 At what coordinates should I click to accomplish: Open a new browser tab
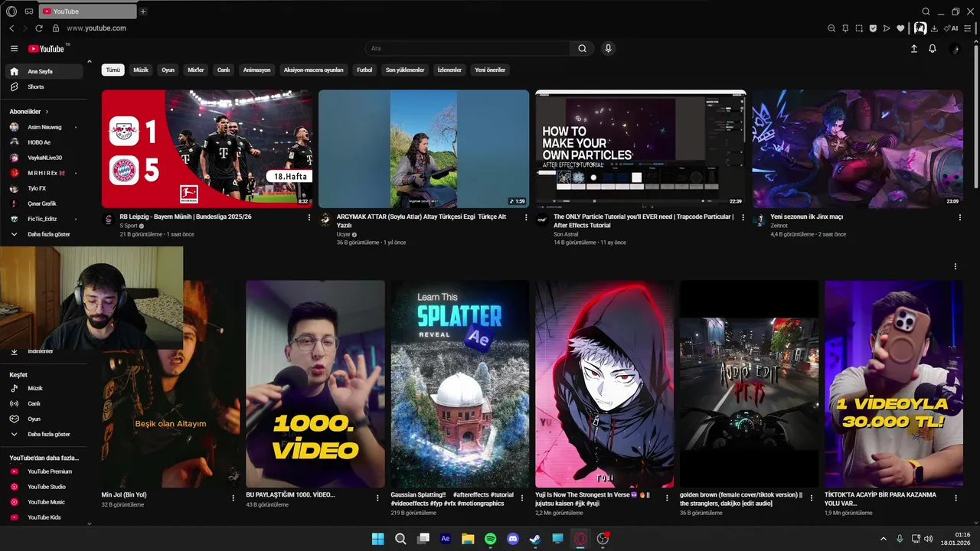click(143, 11)
